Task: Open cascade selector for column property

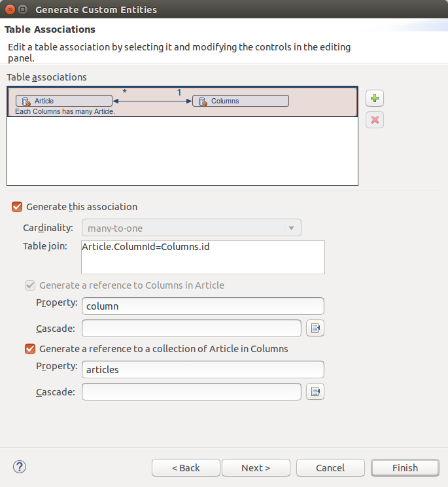Action: [x=315, y=328]
